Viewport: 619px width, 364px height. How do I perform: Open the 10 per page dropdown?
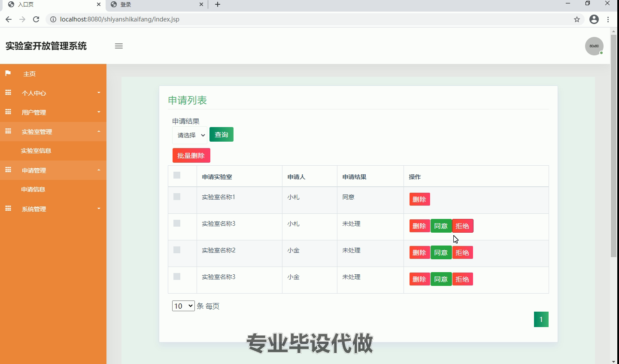click(x=183, y=306)
